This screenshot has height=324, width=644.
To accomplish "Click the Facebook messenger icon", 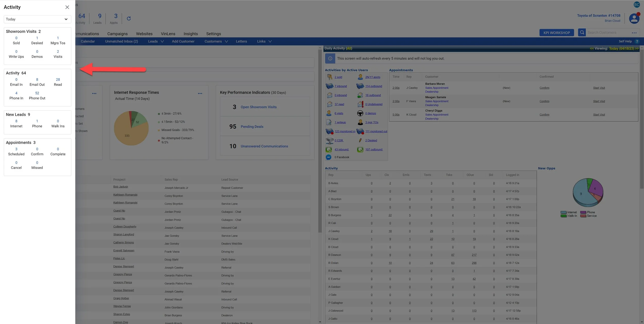I will (x=328, y=157).
